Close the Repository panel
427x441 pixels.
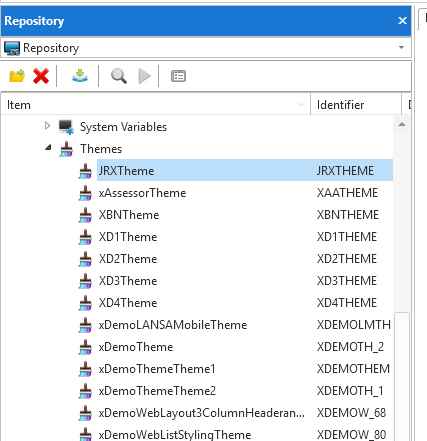click(x=402, y=21)
